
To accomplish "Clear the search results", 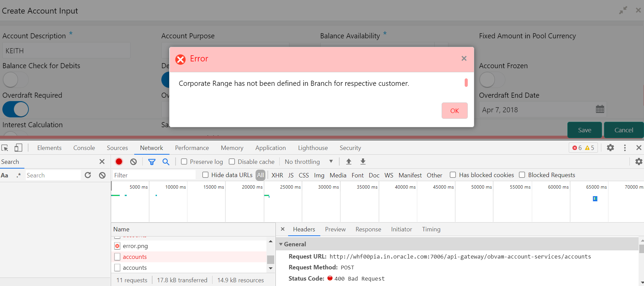I will point(102,175).
